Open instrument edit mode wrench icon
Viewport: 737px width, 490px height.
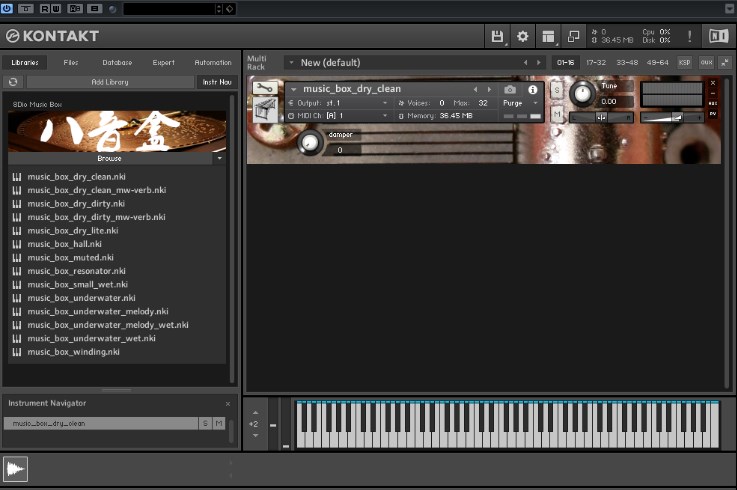tap(265, 88)
